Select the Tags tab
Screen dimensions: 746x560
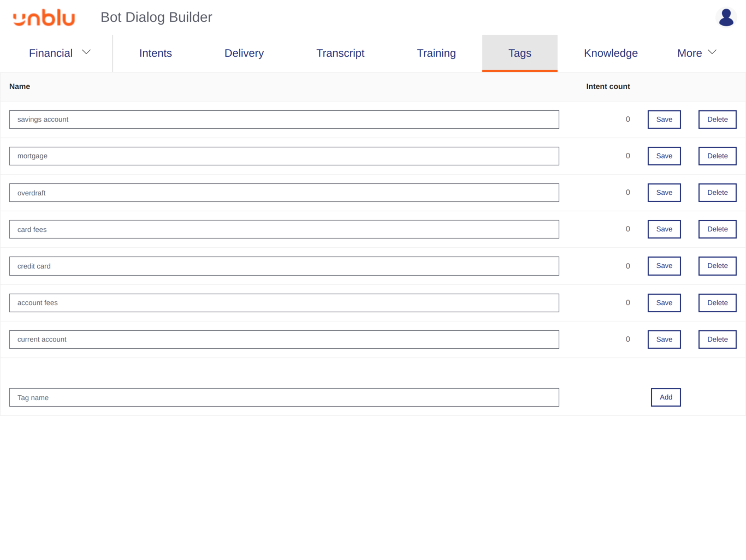click(x=519, y=53)
